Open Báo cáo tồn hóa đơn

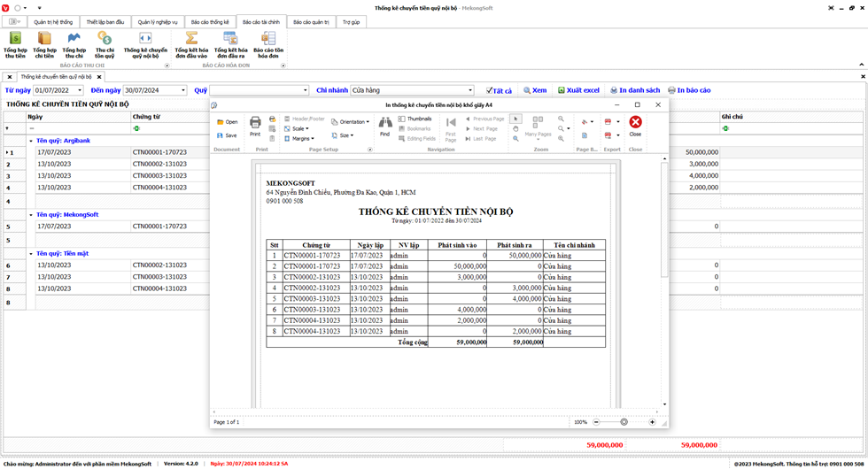267,44
